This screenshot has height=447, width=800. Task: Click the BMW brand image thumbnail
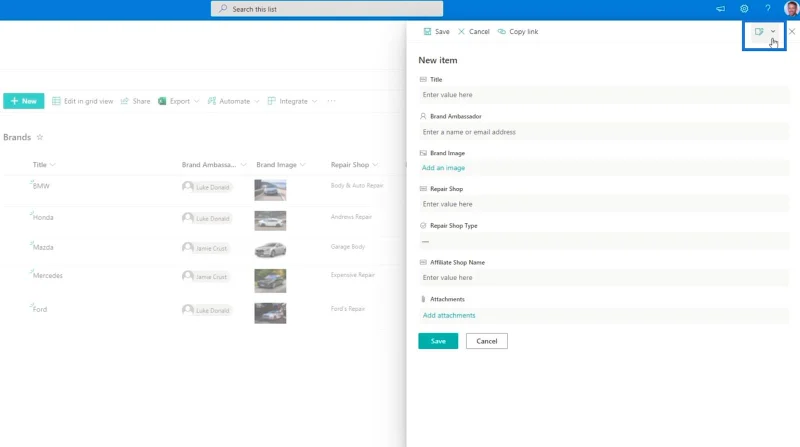click(270, 190)
